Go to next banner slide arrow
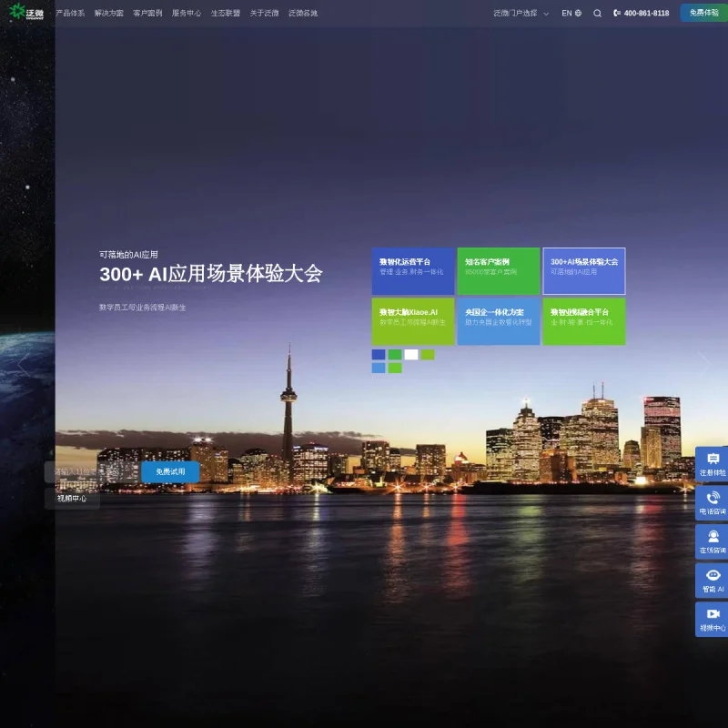Screen dimensions: 728x728 coord(704,365)
